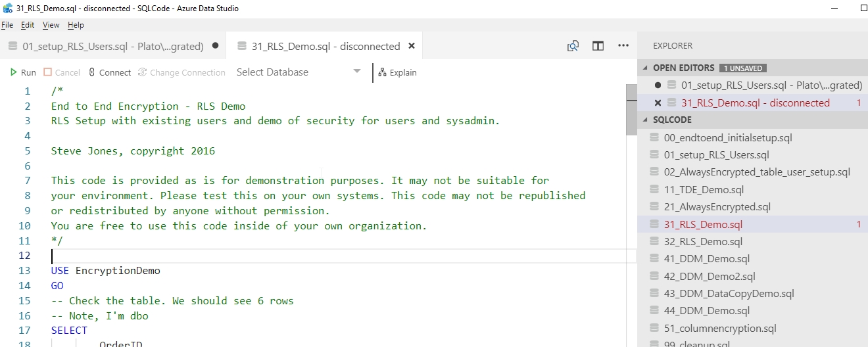Image resolution: width=868 pixels, height=347 pixels.
Task: Click the Connect plug icon
Action: (92, 72)
